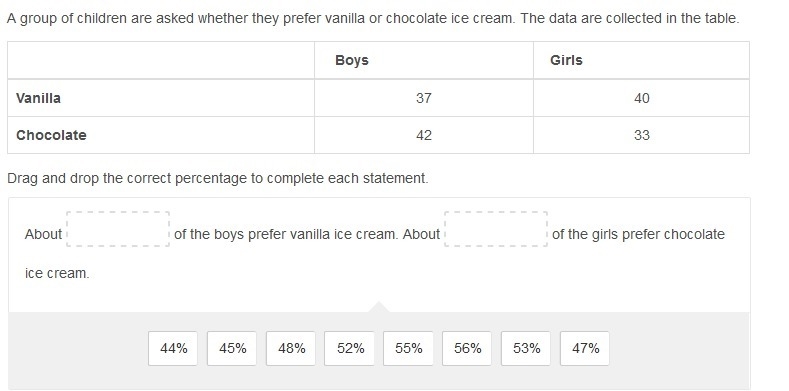This screenshot has width=789, height=391.
Task: Select the 45% answer tile
Action: coord(232,348)
